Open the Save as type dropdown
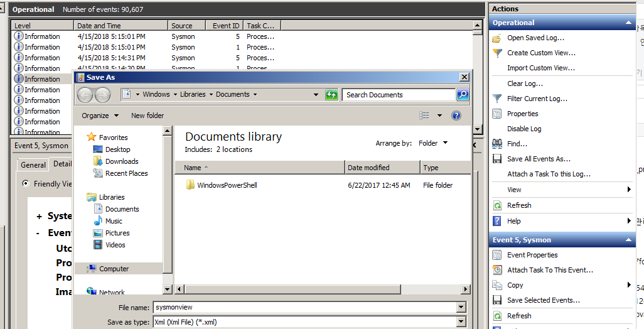644x329 pixels. [461, 323]
